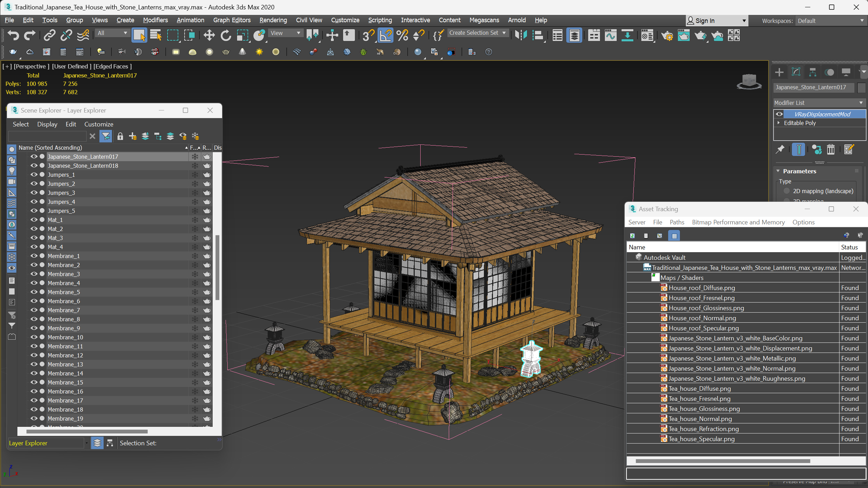Click the Redo arrow icon

(x=30, y=35)
